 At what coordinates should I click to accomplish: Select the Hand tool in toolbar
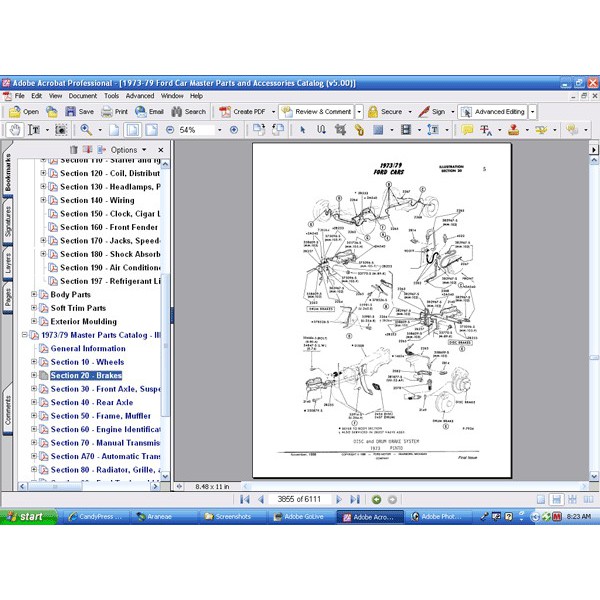(15, 130)
